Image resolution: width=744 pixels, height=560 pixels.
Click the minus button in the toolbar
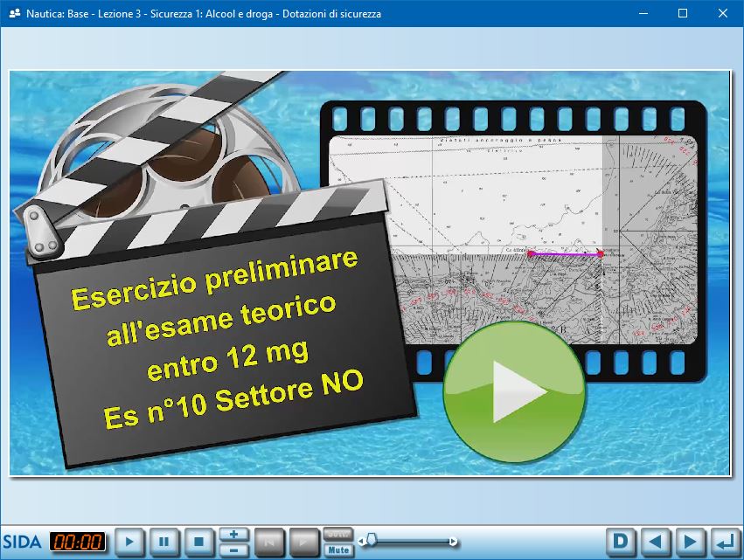click(233, 550)
